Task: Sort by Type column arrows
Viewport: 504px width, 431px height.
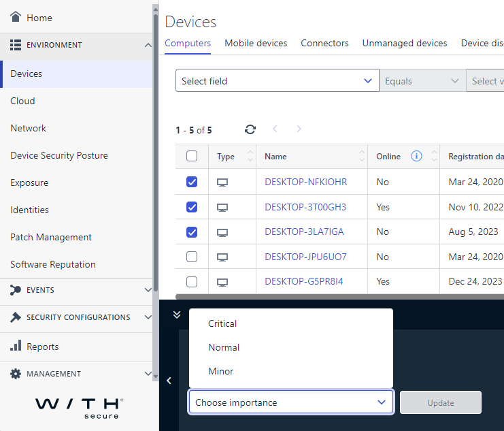Action: tap(250, 156)
